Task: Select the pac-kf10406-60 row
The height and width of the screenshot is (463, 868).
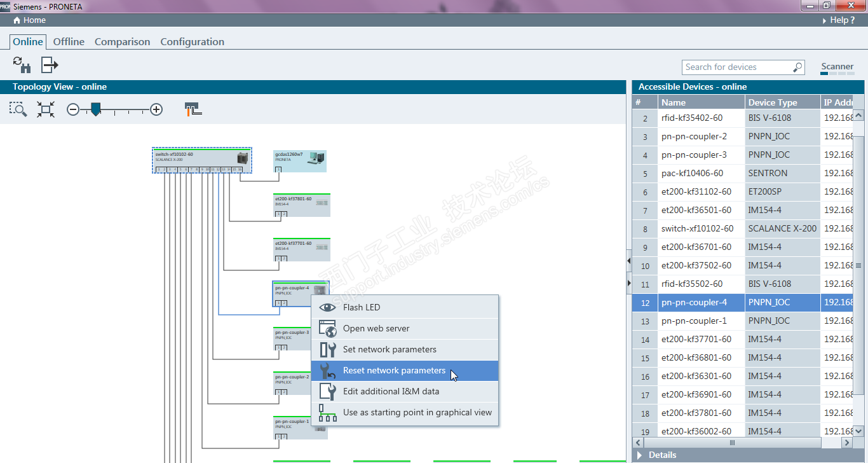Action: 742,174
